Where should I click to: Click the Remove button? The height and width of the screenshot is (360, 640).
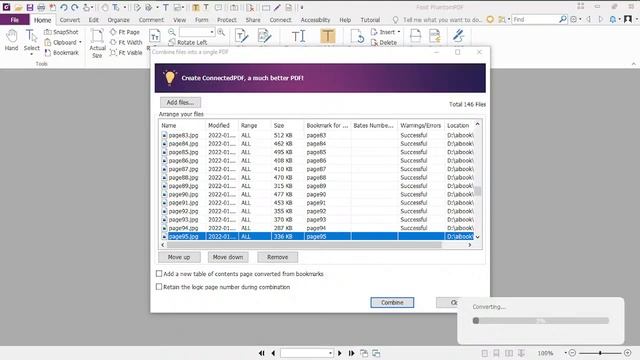pyautogui.click(x=278, y=257)
